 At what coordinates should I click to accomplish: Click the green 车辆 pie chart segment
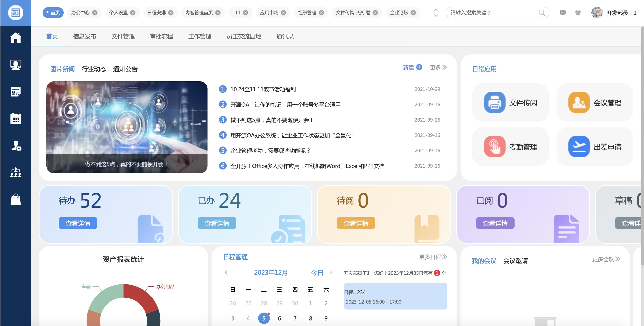105,297
